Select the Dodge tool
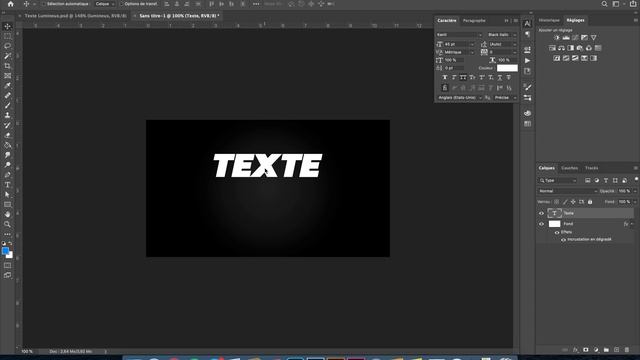 7,165
